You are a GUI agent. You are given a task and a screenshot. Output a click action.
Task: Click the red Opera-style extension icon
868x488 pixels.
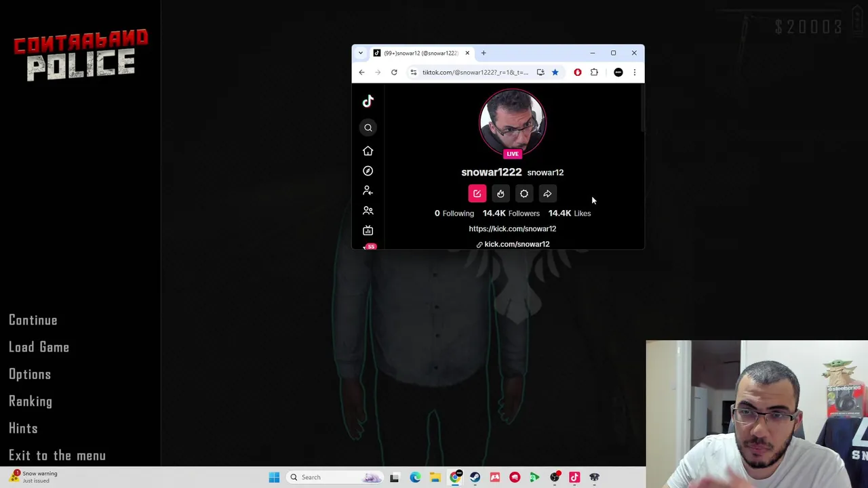point(578,72)
